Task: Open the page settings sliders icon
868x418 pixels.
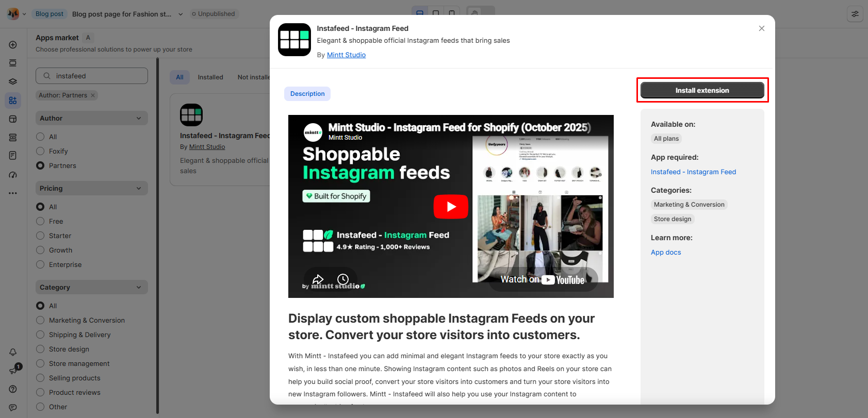Action: click(855, 14)
